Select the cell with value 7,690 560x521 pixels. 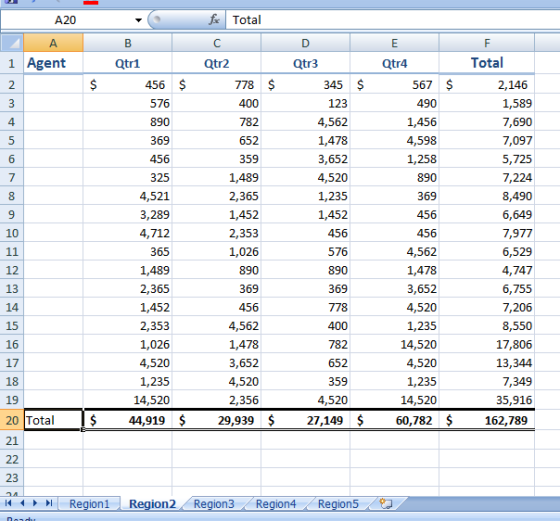tap(487, 122)
